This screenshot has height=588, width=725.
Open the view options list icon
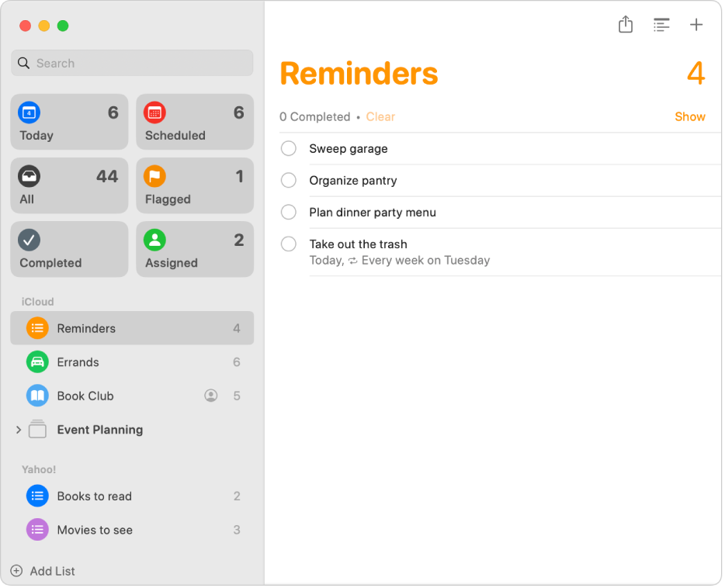coord(661,25)
